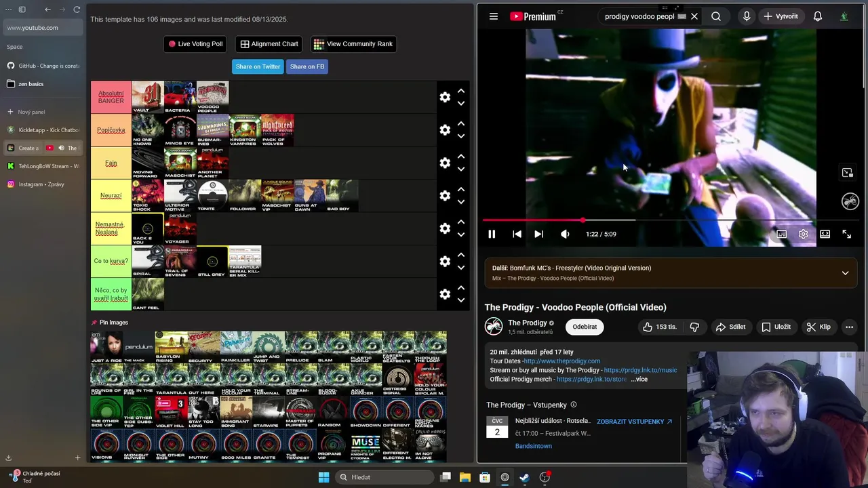Viewport: 868px width, 488px height.
Task: Click the Sdílet share button
Action: [x=730, y=327]
